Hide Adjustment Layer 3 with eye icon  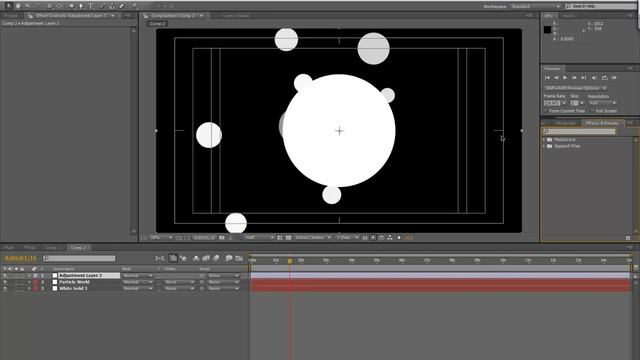[5, 276]
